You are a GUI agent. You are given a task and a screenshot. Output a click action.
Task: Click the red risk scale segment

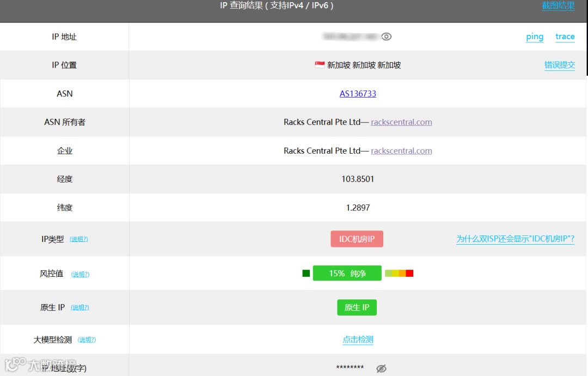point(409,273)
